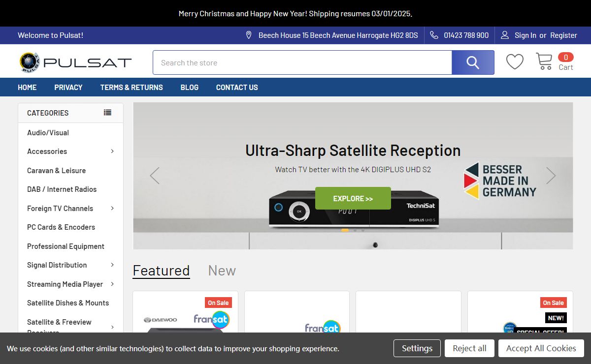The height and width of the screenshot is (364, 591).
Task: Click the EXPLORE >> button
Action: (353, 198)
